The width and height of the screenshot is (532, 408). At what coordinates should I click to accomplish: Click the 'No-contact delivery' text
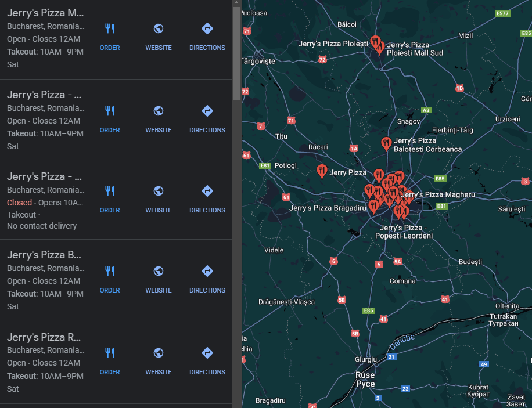(42, 226)
